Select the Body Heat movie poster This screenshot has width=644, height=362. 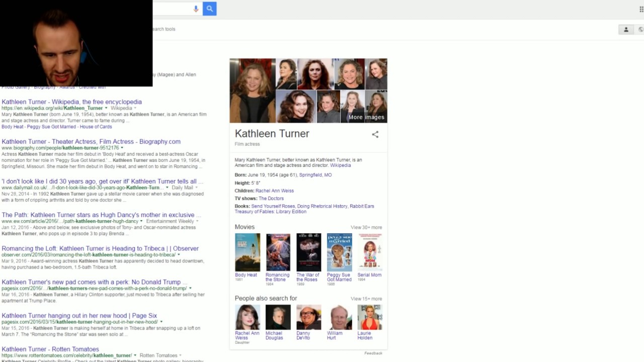click(x=248, y=252)
